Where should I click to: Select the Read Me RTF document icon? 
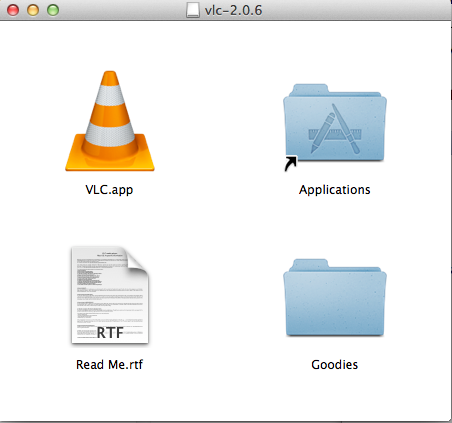click(110, 295)
